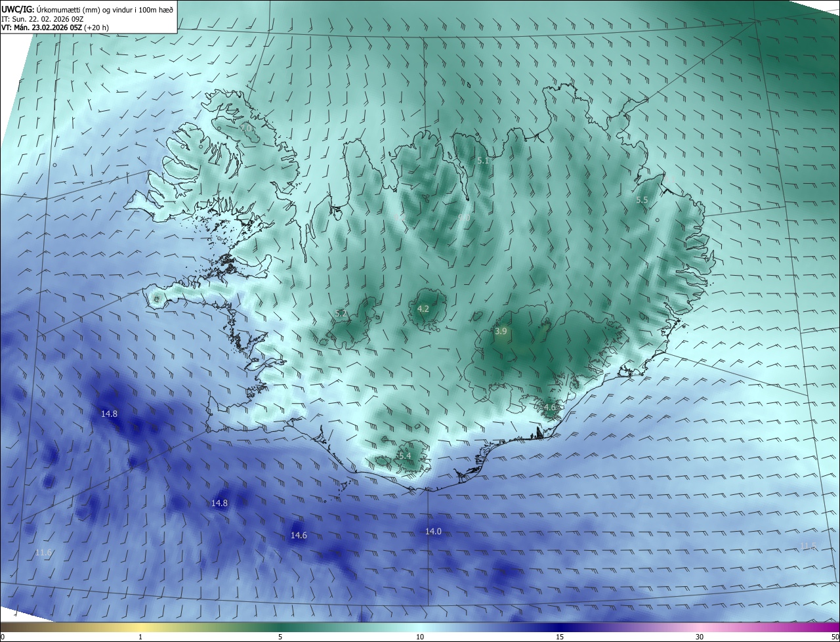Click the 14.0 value label over the sea
The height and width of the screenshot is (642, 840).
point(433,531)
